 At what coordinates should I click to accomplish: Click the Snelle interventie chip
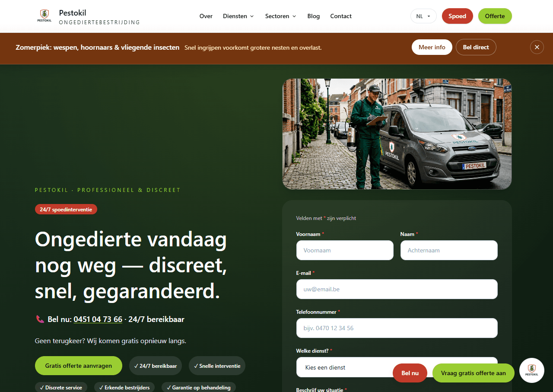point(217,366)
